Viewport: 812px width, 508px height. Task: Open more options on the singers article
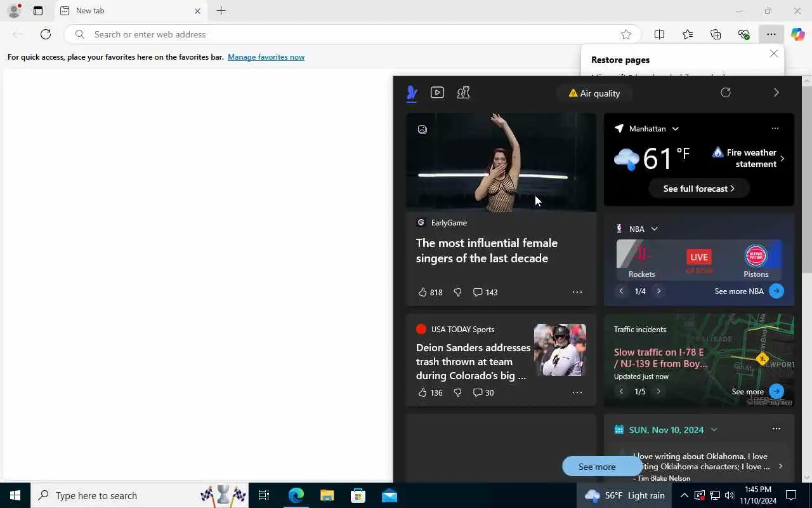577,292
